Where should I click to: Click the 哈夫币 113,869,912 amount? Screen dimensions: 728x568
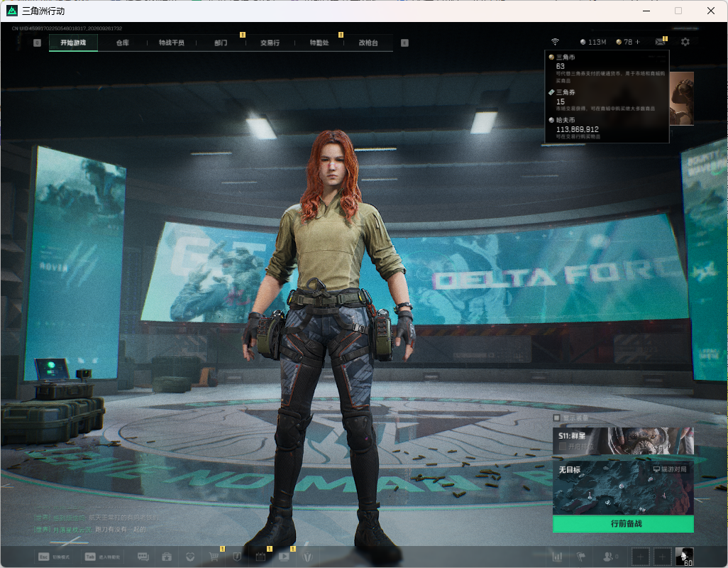click(x=577, y=129)
